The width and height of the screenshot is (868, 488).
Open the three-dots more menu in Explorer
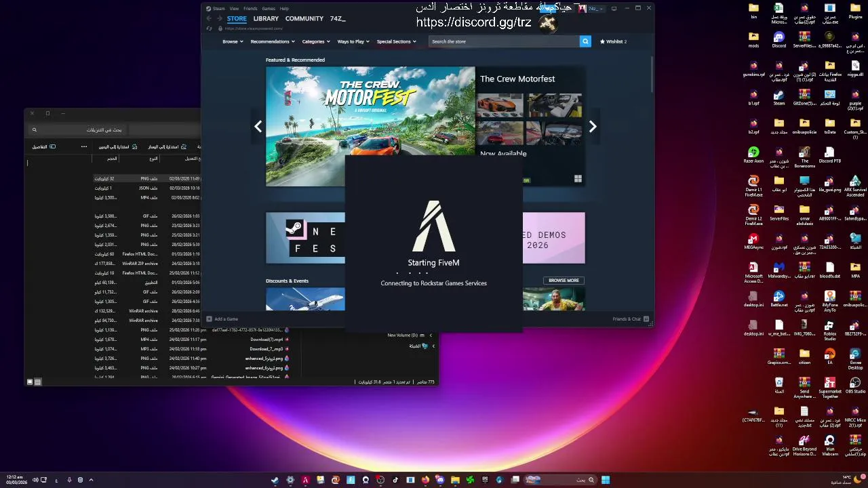point(84,146)
